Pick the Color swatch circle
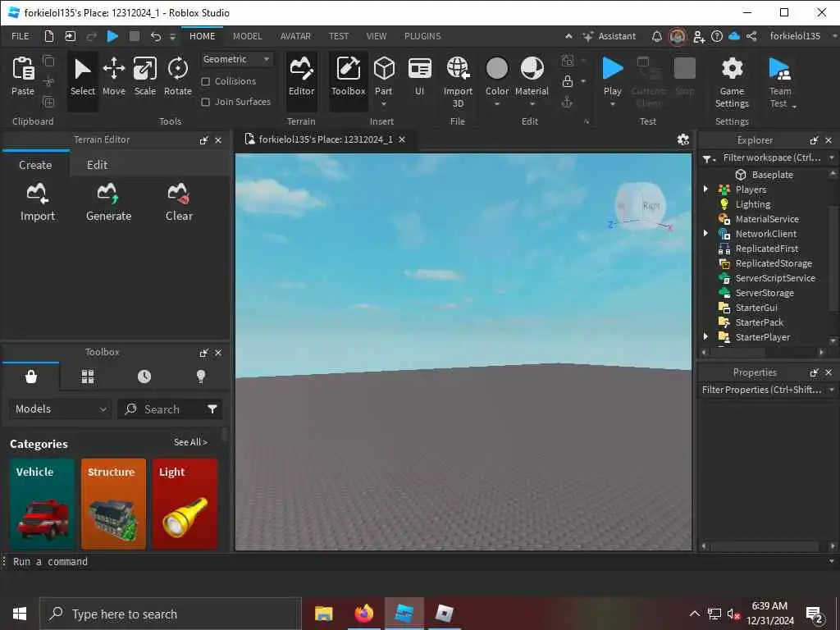Image resolution: width=840 pixels, height=630 pixels. pos(496,69)
